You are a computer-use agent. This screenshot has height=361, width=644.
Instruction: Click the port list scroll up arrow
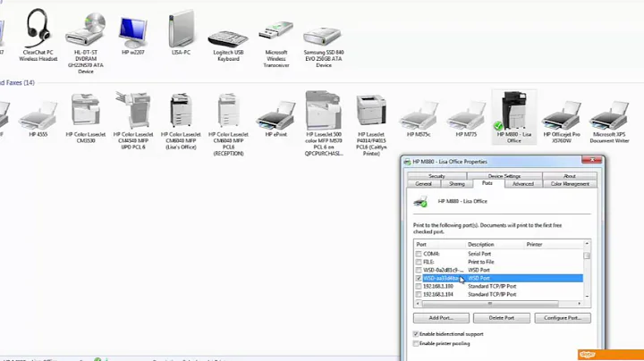pyautogui.click(x=587, y=244)
